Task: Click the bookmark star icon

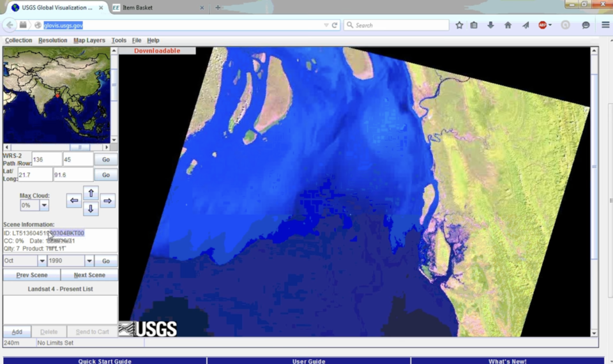Action: (459, 25)
